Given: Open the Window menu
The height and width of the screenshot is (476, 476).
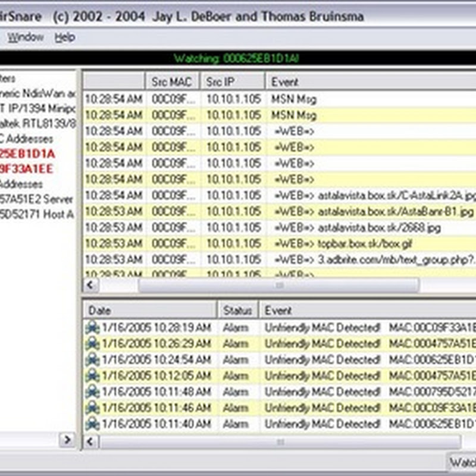Looking at the screenshot, I should click(x=25, y=37).
